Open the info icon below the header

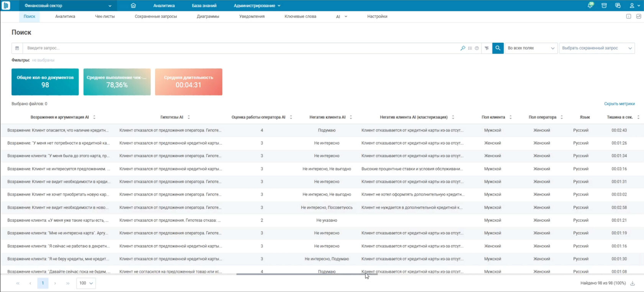click(629, 16)
